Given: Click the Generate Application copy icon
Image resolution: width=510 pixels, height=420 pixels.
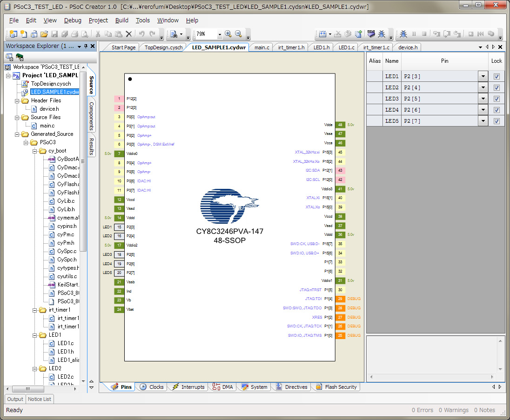Looking at the screenshot, I should [358, 34].
